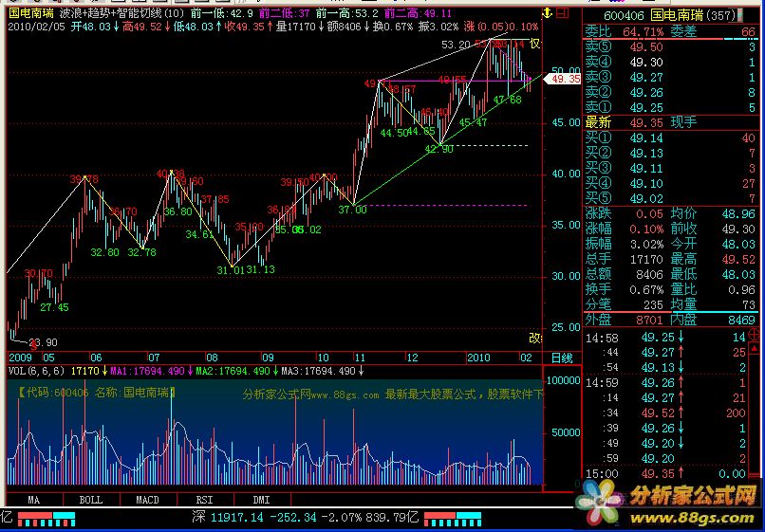Switch to the MA indicator tab

coord(34,499)
